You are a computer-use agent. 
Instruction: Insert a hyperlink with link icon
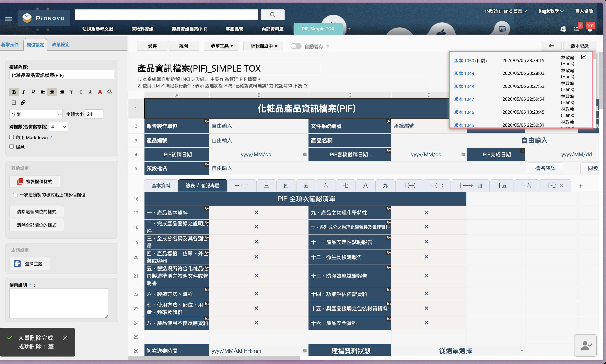23,102
